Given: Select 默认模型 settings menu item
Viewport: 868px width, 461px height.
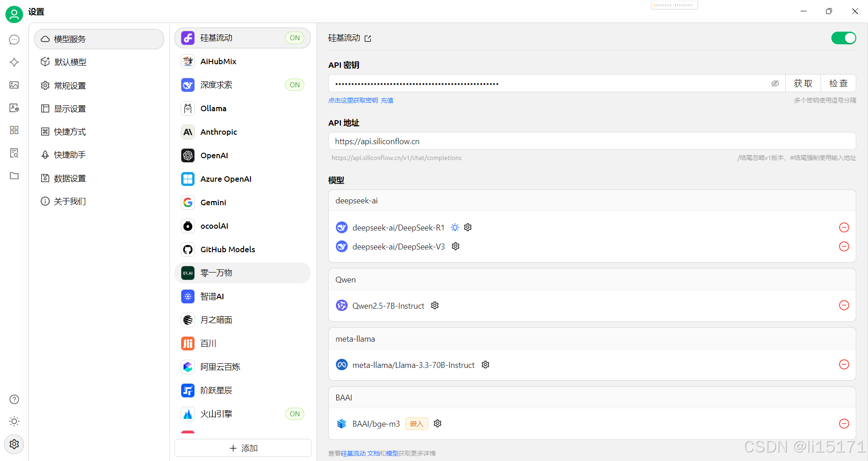Looking at the screenshot, I should [99, 62].
